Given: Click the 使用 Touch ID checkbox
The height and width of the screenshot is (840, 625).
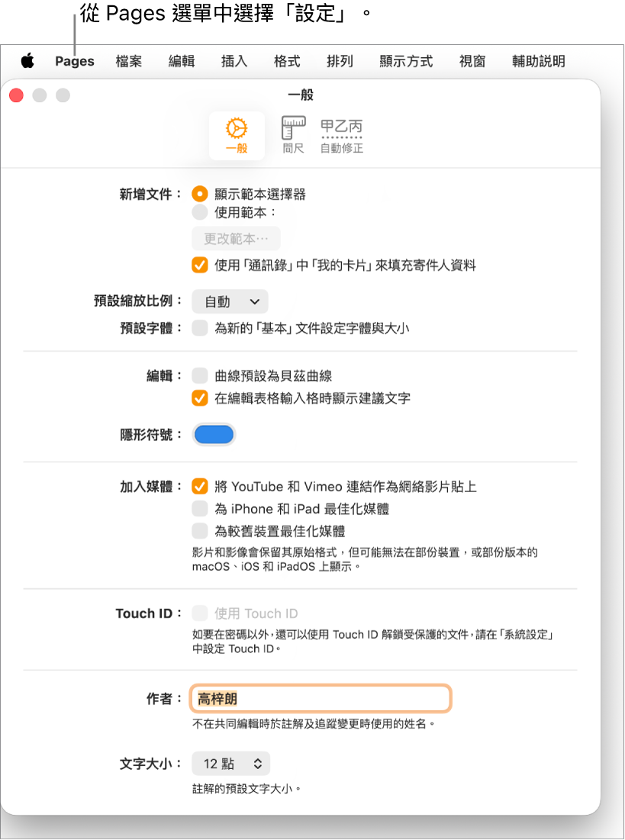Looking at the screenshot, I should tap(200, 613).
